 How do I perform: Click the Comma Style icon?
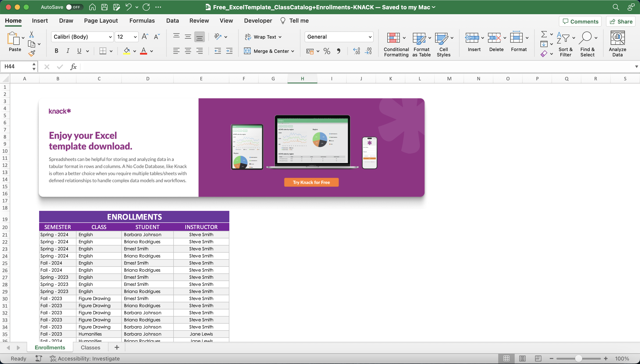tap(339, 51)
